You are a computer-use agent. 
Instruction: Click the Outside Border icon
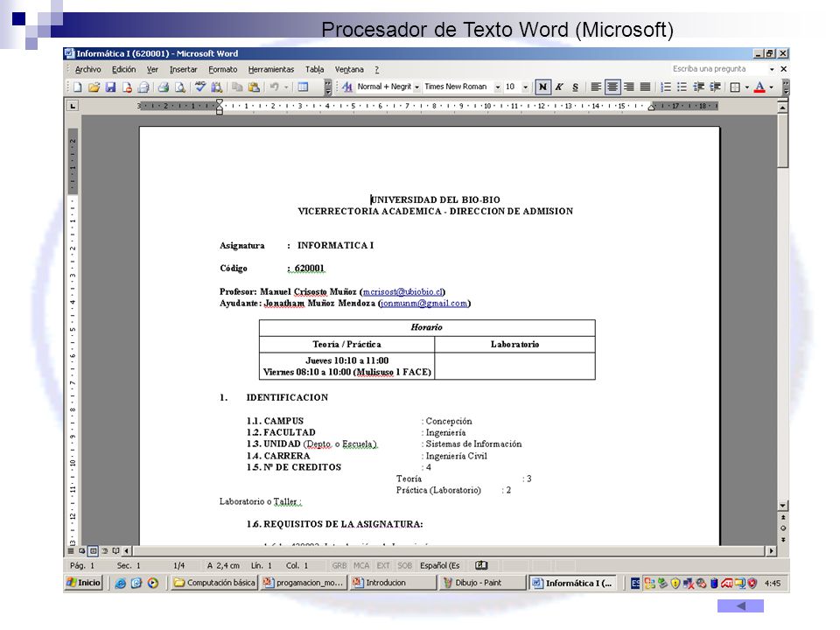(x=736, y=87)
